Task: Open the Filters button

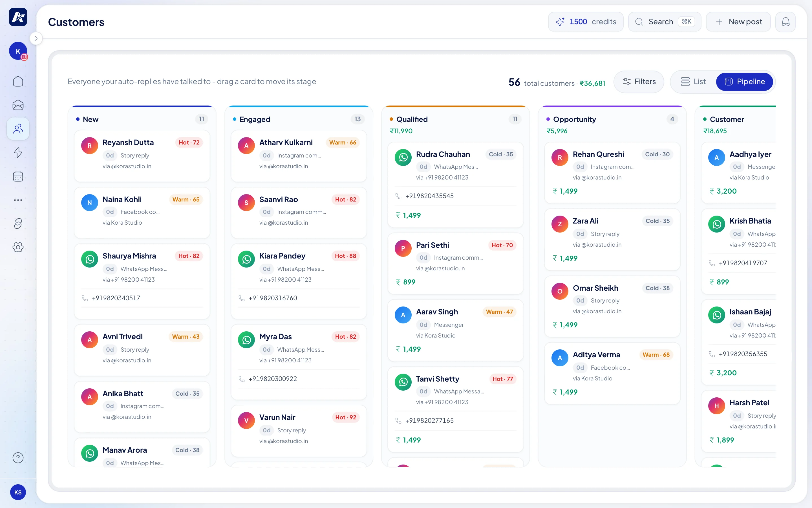Action: point(639,82)
